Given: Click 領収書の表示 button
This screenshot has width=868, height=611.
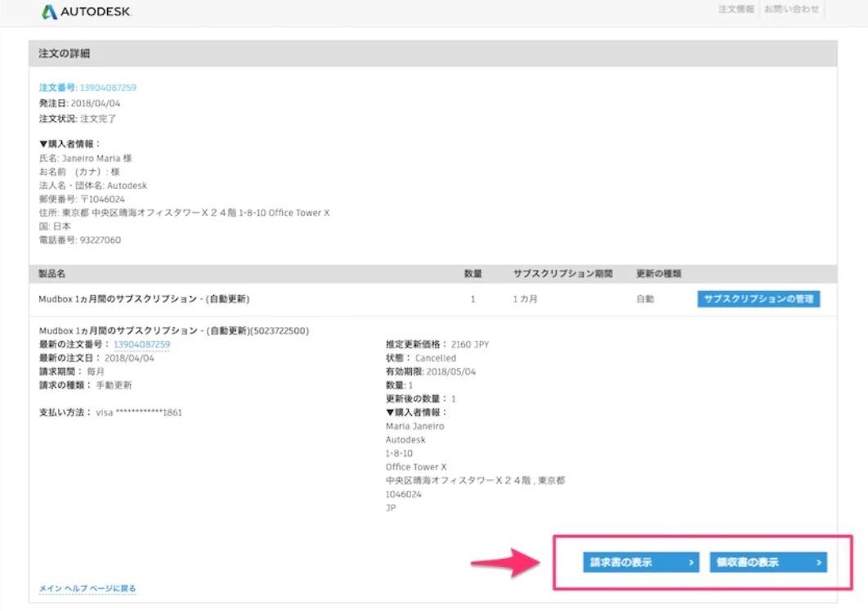Looking at the screenshot, I should coord(767,562).
